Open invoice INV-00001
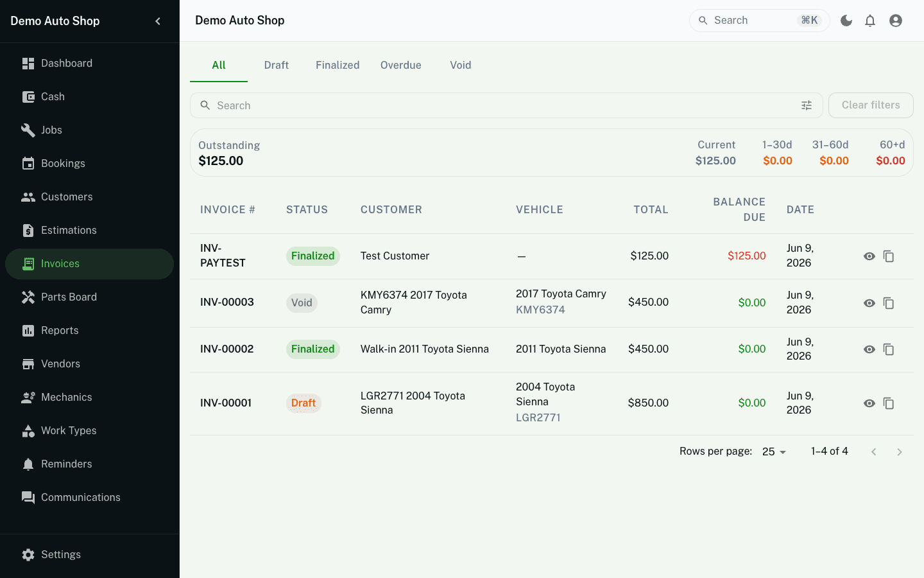 tap(226, 403)
